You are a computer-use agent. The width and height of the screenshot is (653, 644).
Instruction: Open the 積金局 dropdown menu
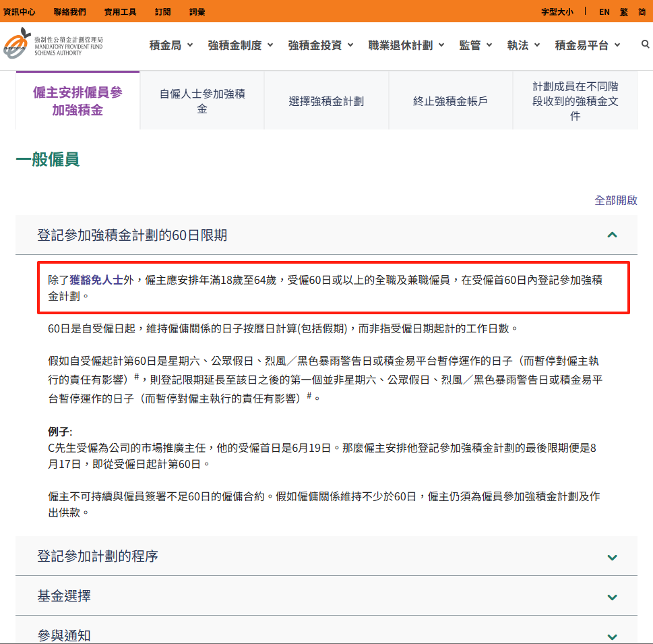[x=170, y=45]
